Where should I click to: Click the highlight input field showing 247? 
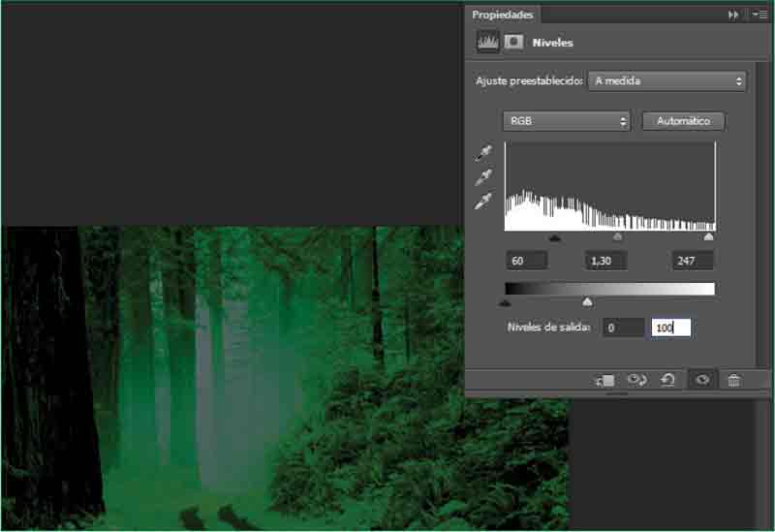tap(692, 261)
